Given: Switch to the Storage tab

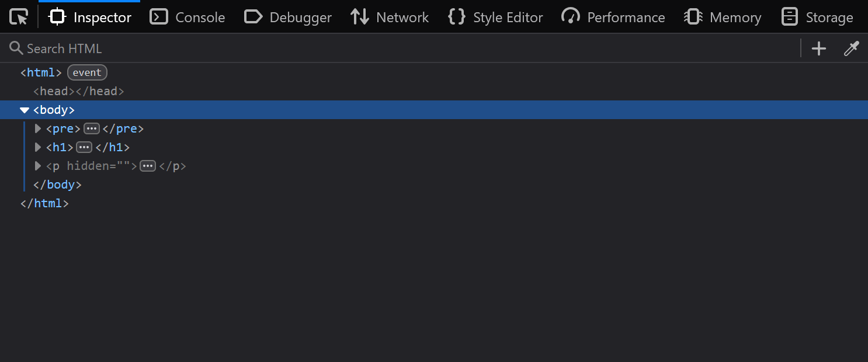Looking at the screenshot, I should pos(829,17).
